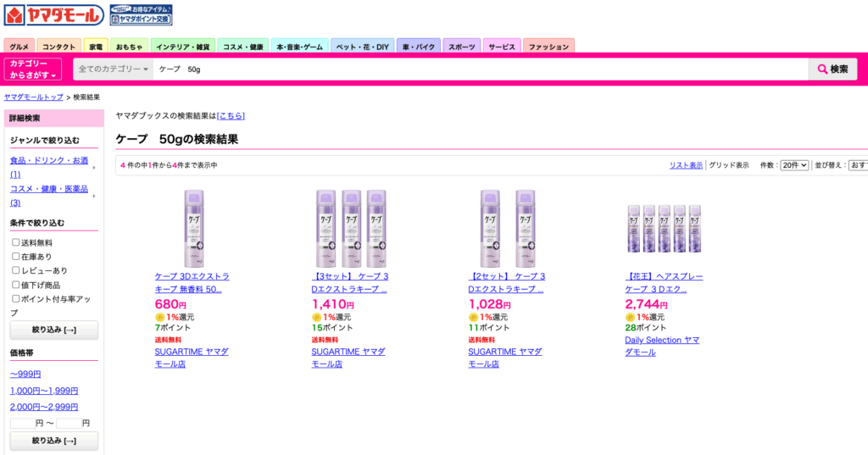
Task: Focus the minimum price input field
Action: [x=23, y=424]
